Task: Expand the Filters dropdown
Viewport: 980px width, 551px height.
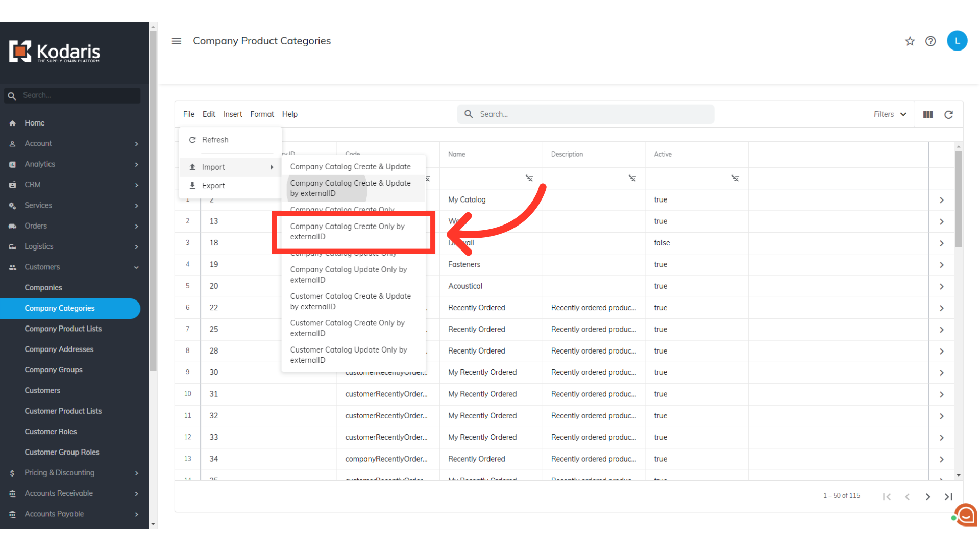Action: click(x=890, y=114)
